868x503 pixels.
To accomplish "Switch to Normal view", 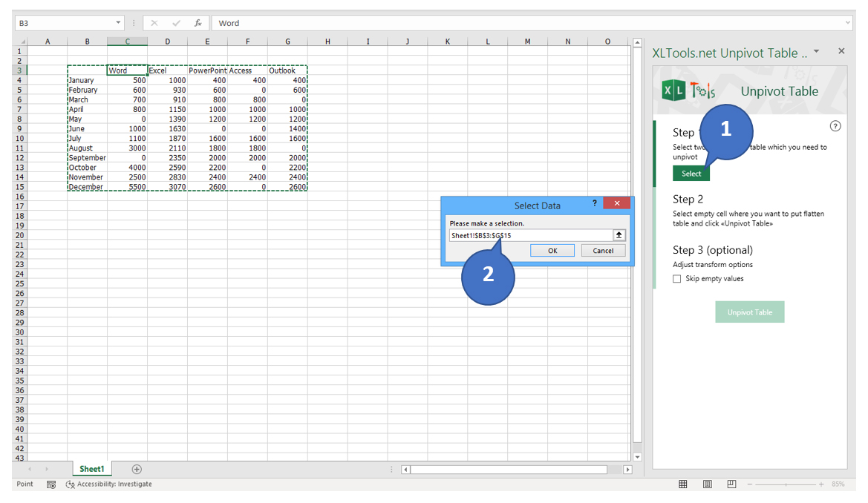I will (683, 484).
